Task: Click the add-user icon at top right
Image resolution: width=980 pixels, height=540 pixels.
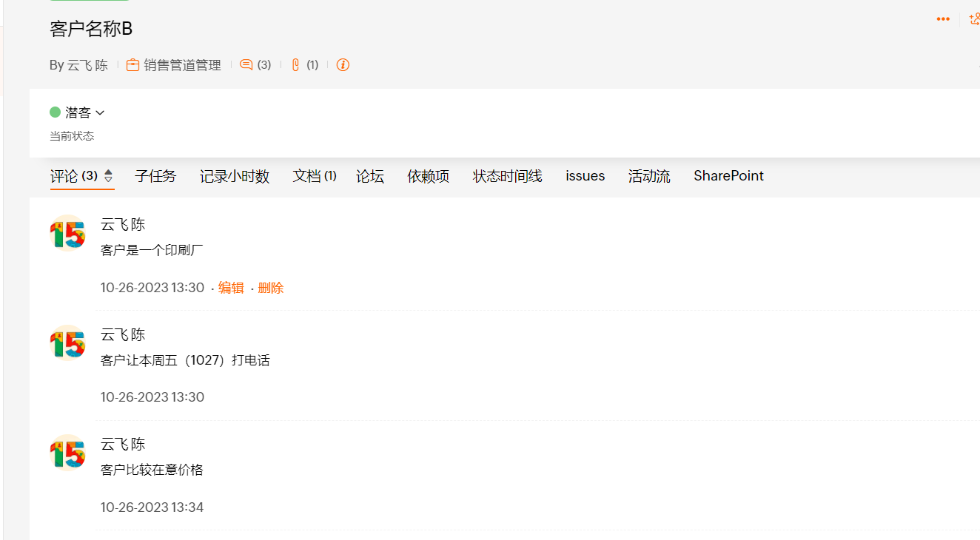Action: coord(974,19)
